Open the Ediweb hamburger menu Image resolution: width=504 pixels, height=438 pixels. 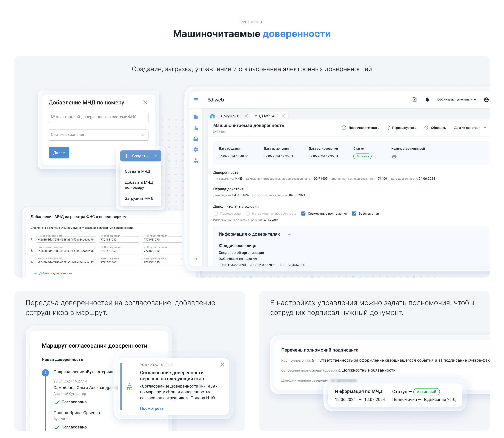[196, 100]
